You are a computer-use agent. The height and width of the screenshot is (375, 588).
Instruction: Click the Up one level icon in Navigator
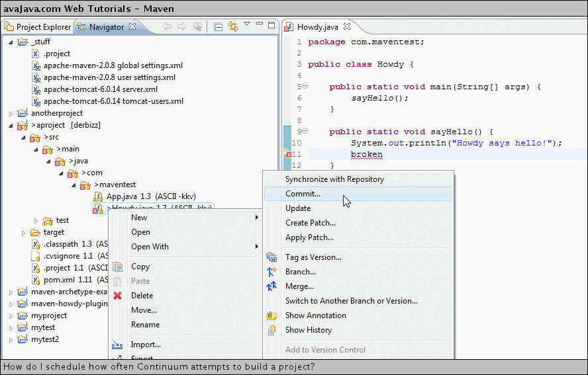click(x=197, y=26)
